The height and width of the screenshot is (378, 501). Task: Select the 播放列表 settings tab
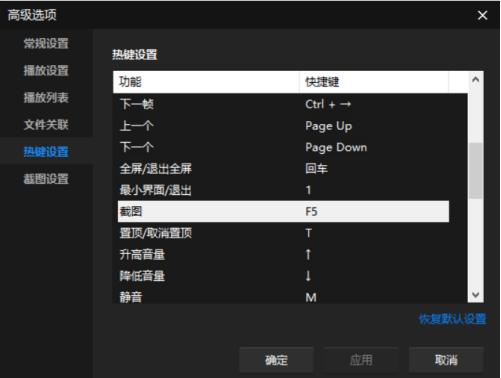[46, 98]
